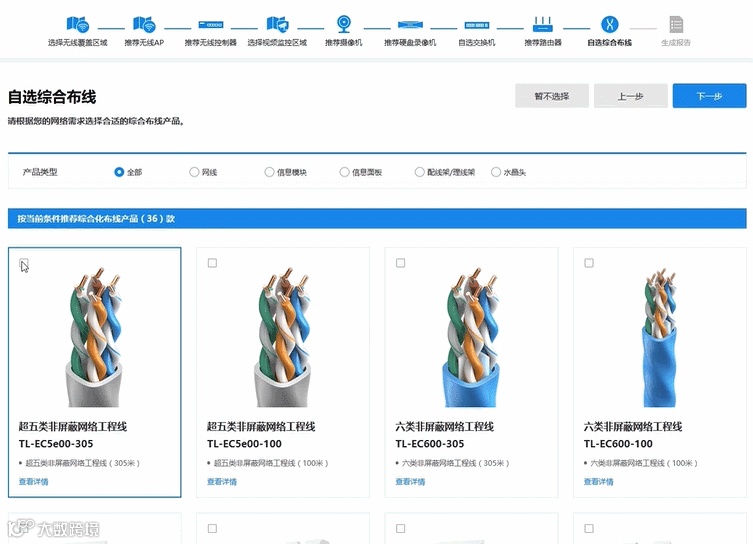The width and height of the screenshot is (753, 544).
Task: Choose the 信息模块 radio option
Action: click(269, 172)
